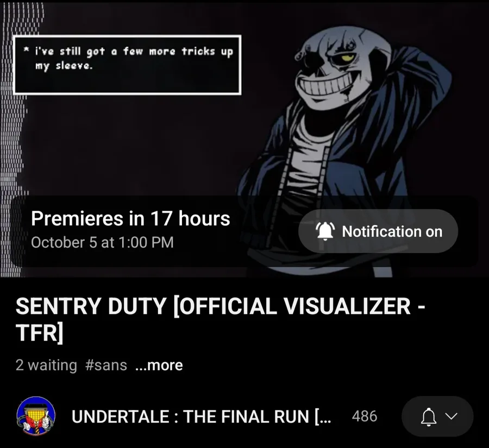Click the October 5 at 1:00 PM date

102,242
